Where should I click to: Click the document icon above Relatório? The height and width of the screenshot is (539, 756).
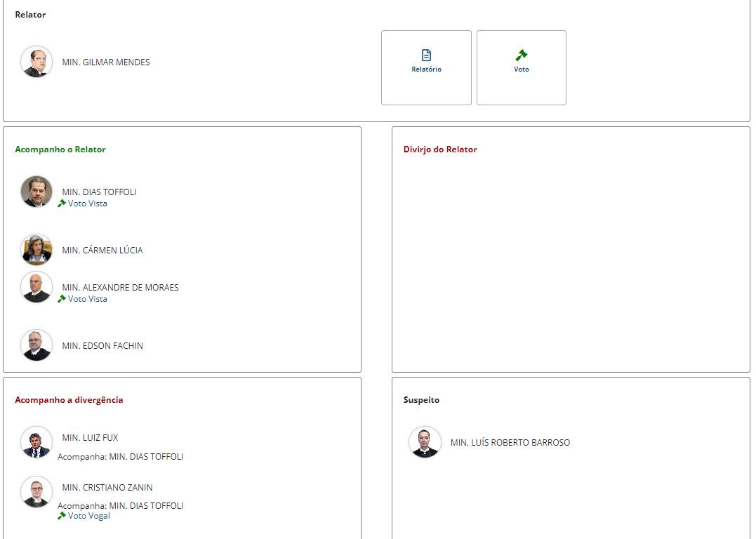point(426,55)
